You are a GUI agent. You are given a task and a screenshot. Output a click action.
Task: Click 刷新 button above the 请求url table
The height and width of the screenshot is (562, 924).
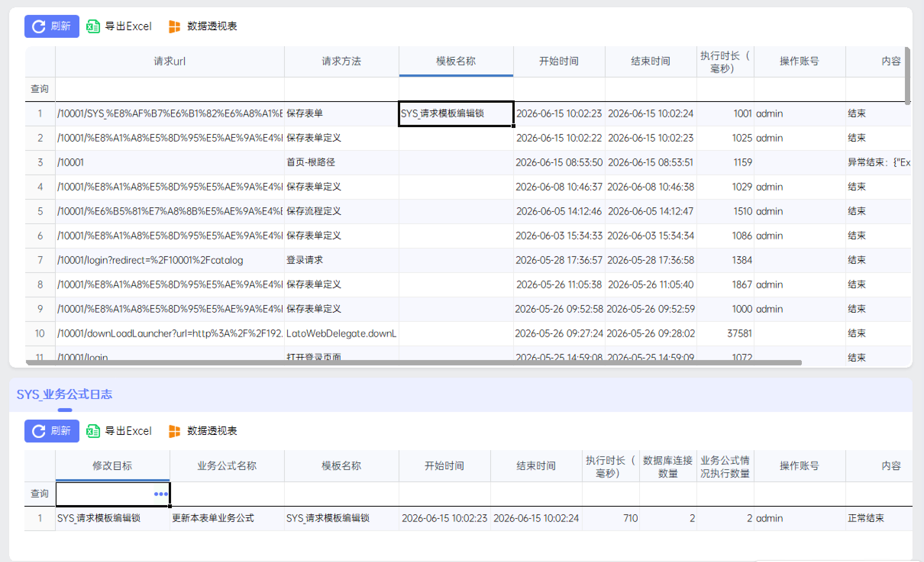(x=52, y=26)
